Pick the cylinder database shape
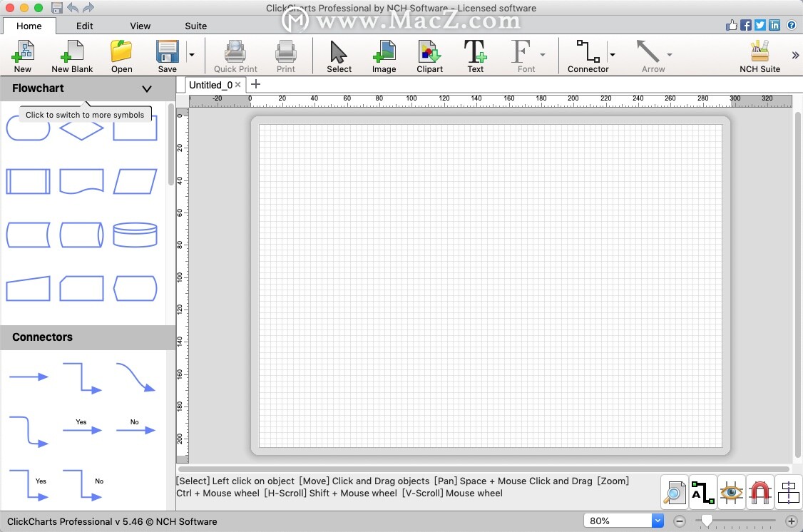Viewport: 803px width, 532px height. click(x=135, y=235)
